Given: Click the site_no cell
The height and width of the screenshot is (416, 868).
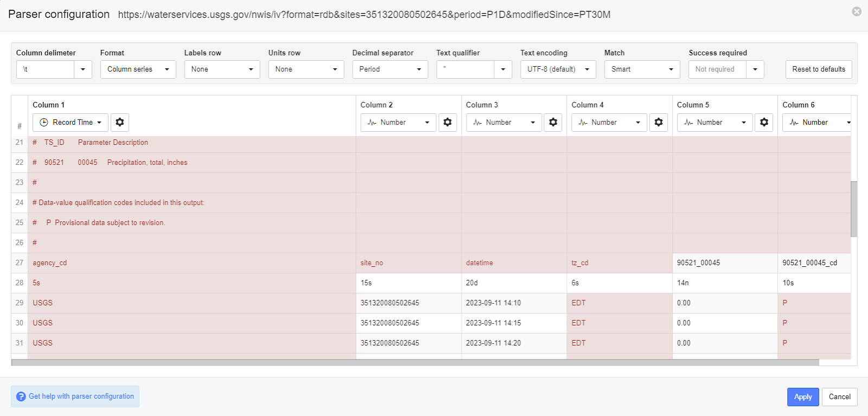Looking at the screenshot, I should (409, 263).
